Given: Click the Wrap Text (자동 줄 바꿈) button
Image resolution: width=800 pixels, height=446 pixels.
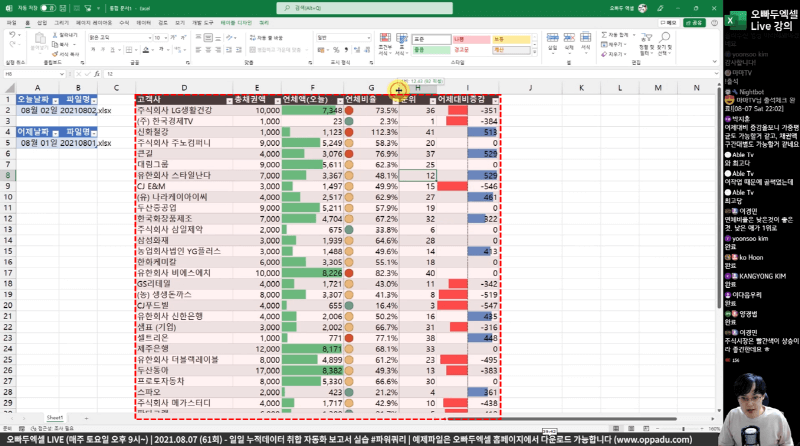Looking at the screenshot, I should [x=266, y=38].
